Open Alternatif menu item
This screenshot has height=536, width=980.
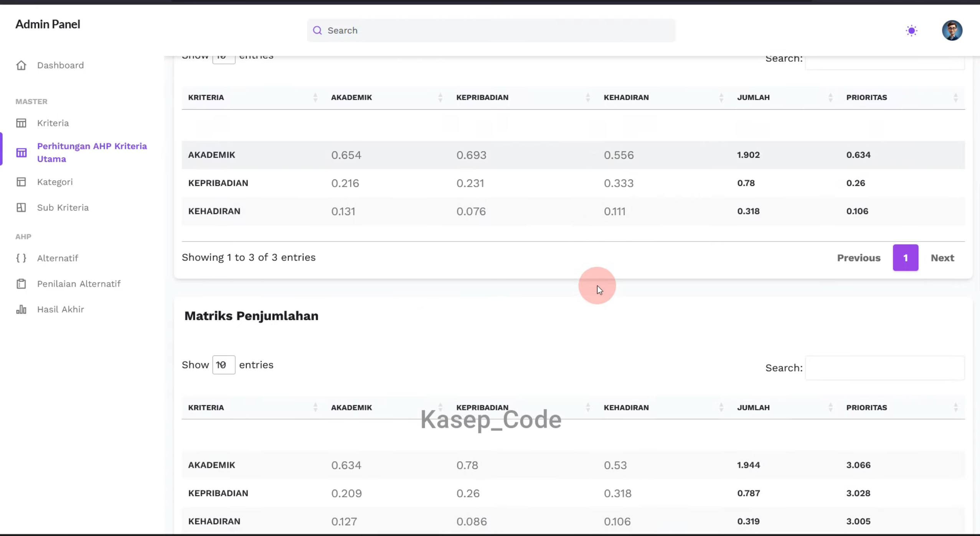click(58, 258)
